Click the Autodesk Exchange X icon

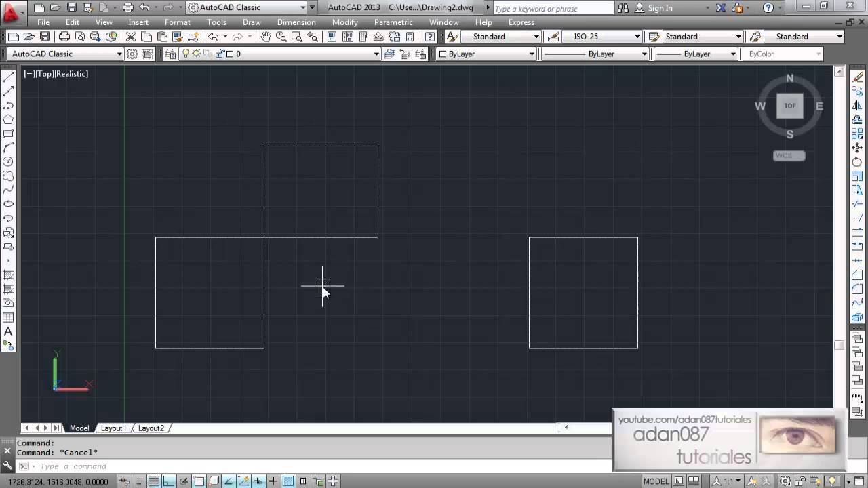719,8
